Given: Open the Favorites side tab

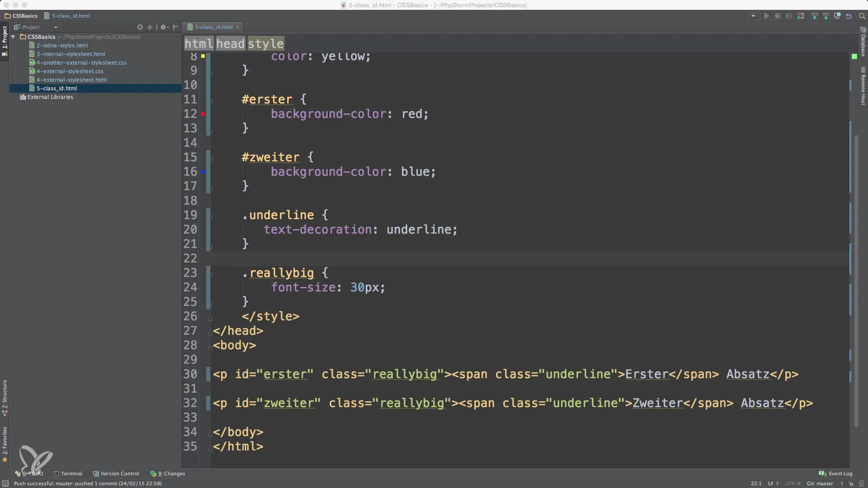Looking at the screenshot, I should (5, 445).
